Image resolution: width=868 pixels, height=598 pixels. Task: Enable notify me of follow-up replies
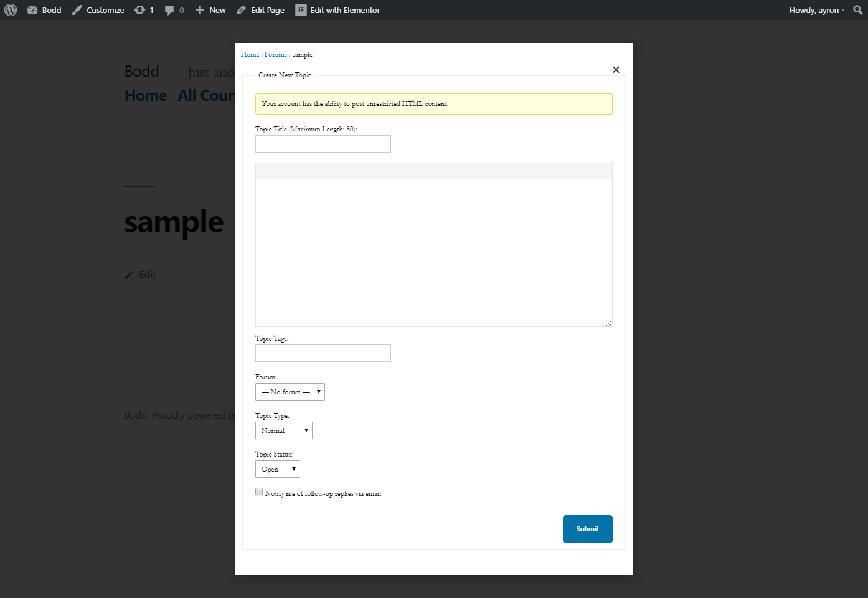click(x=259, y=491)
